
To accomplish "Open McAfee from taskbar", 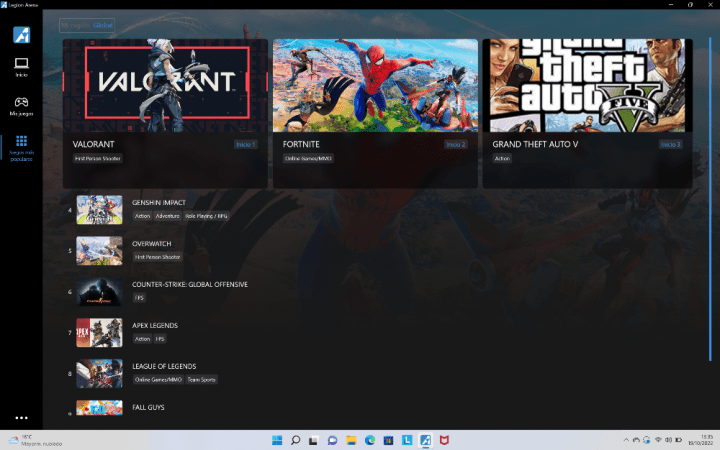I will (444, 440).
